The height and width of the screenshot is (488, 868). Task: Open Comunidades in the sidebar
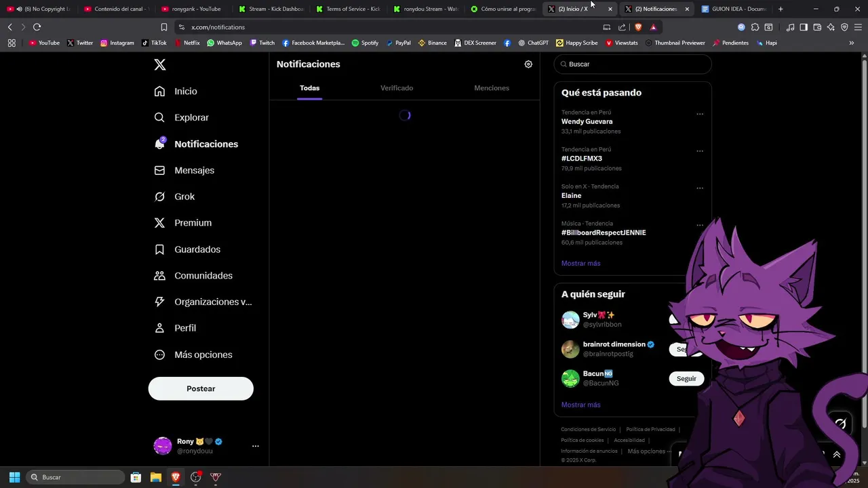(194, 276)
